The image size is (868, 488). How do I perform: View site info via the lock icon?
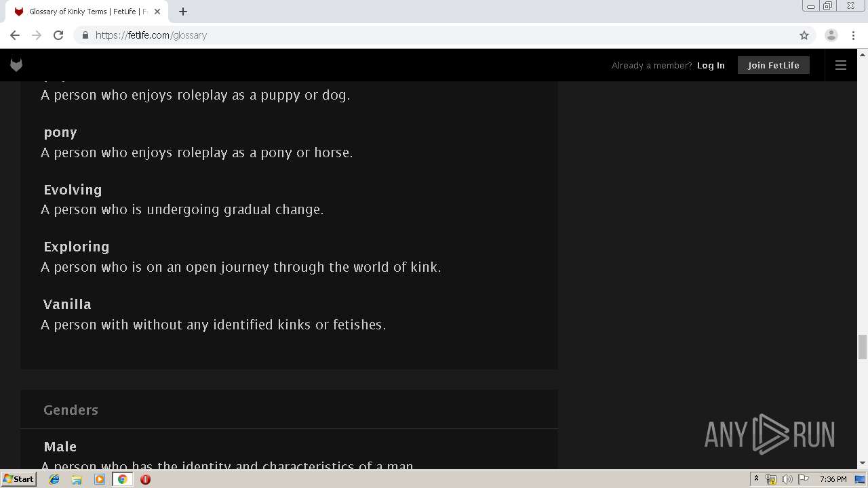pyautogui.click(x=85, y=35)
